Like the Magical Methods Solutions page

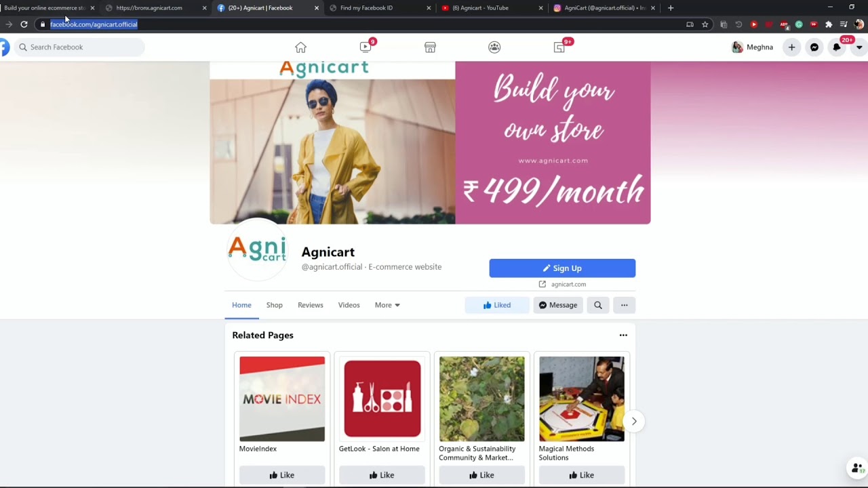(582, 475)
